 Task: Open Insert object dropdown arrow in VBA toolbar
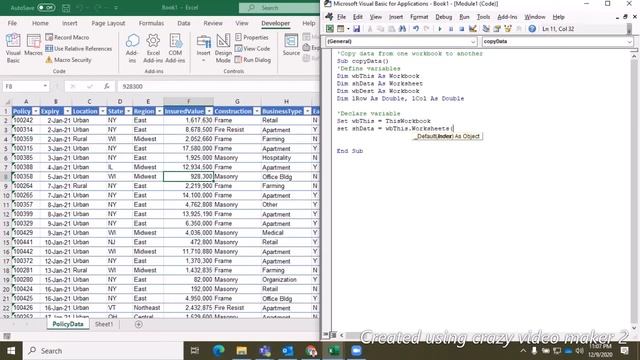348,29
